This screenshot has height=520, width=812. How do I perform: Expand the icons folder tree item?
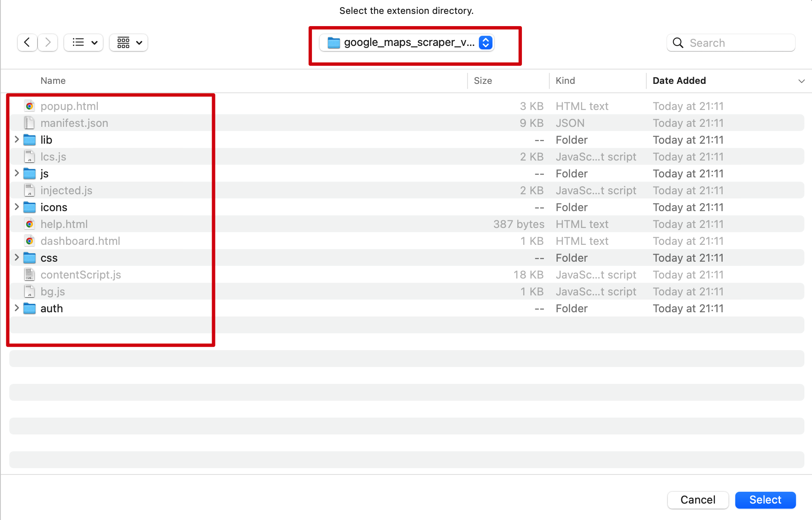15,206
